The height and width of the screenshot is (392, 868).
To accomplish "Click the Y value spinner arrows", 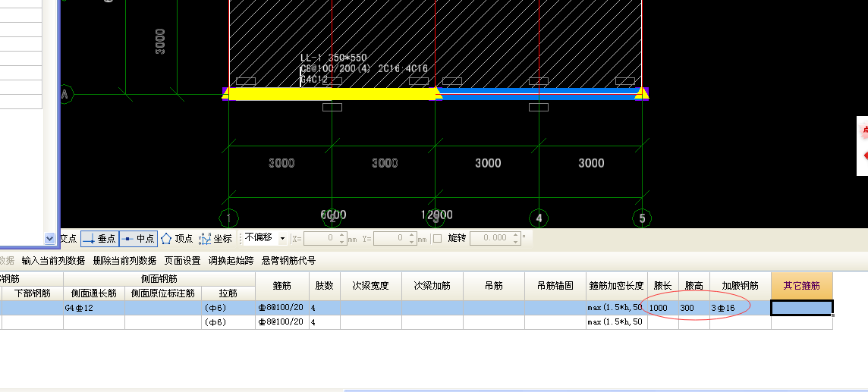I will point(412,238).
